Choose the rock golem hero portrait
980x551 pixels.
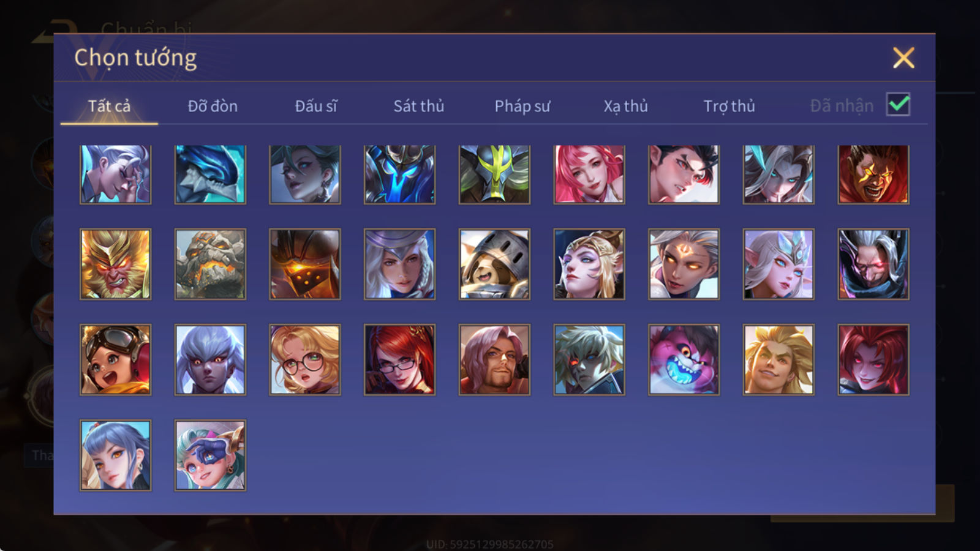coord(210,264)
